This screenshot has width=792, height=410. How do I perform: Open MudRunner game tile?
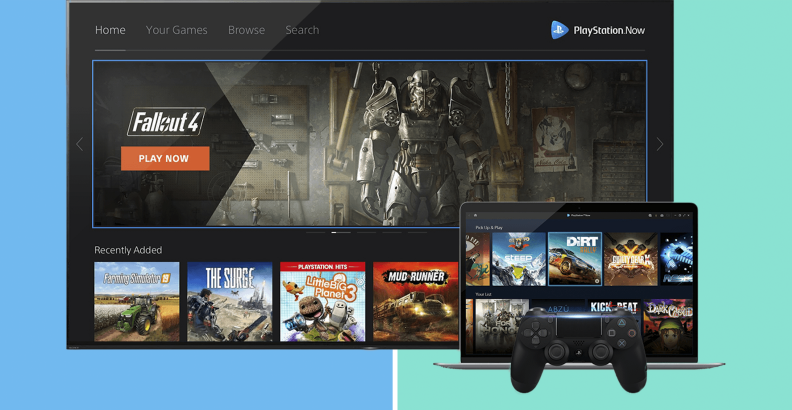pos(416,301)
